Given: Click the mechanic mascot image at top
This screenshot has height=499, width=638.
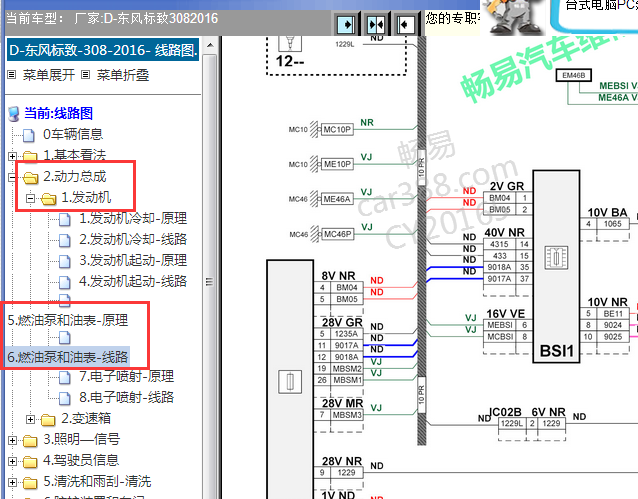Looking at the screenshot, I should tap(514, 16).
